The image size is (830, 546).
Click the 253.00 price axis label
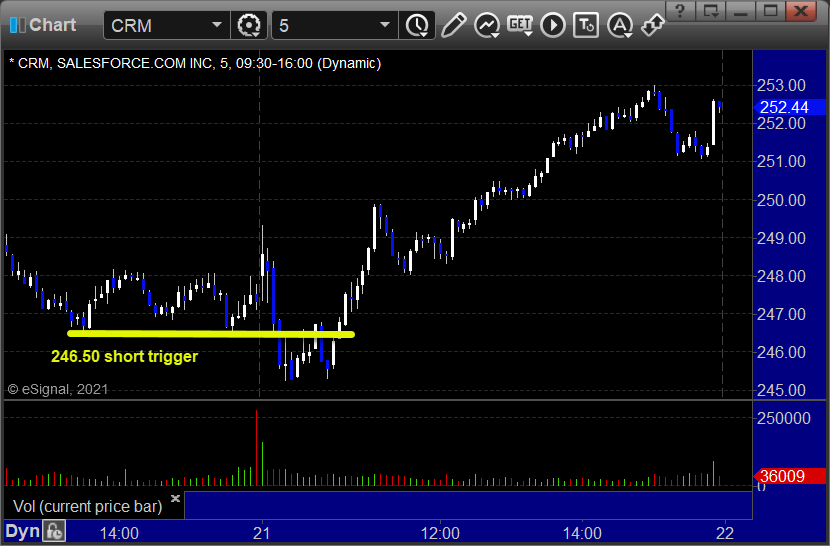point(781,85)
